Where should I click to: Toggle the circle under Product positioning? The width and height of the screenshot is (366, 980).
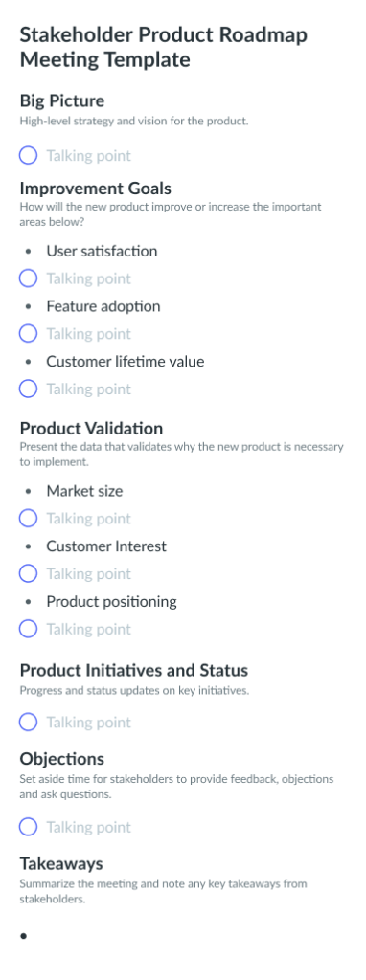[x=28, y=629]
